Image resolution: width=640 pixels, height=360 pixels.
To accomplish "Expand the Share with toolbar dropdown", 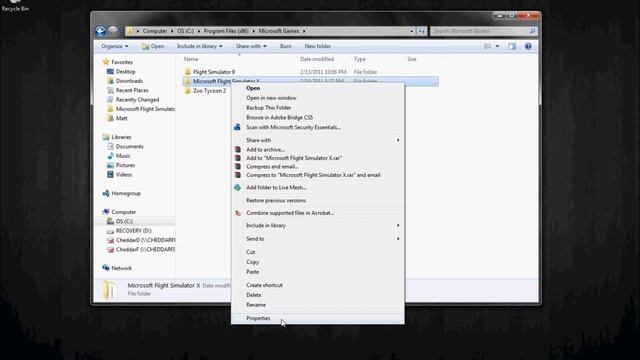I will pos(251,46).
